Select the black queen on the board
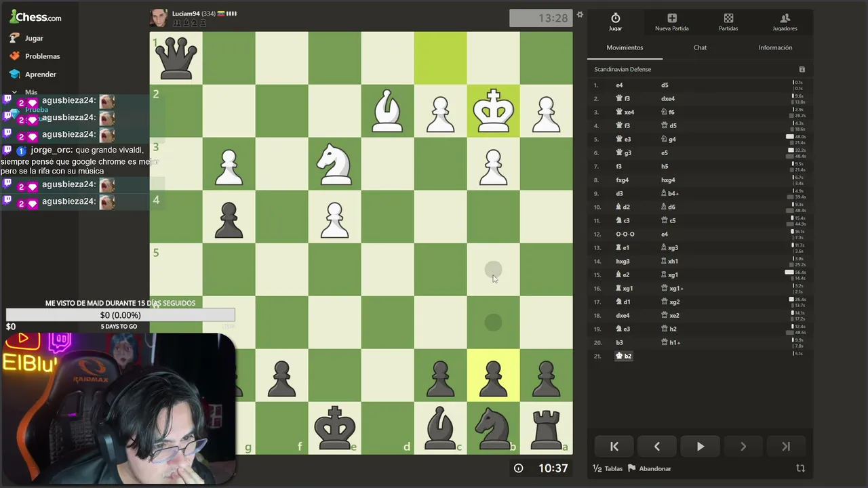868x488 pixels. click(176, 58)
